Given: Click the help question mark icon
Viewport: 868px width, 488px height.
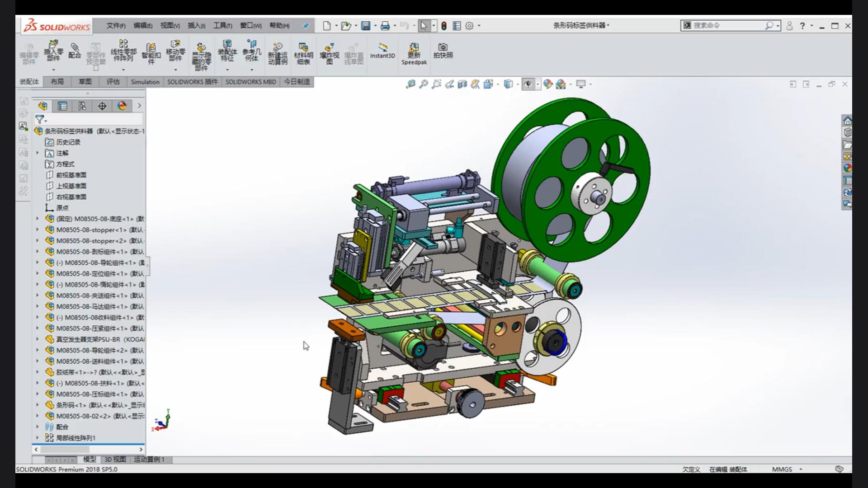Looking at the screenshot, I should click(802, 26).
